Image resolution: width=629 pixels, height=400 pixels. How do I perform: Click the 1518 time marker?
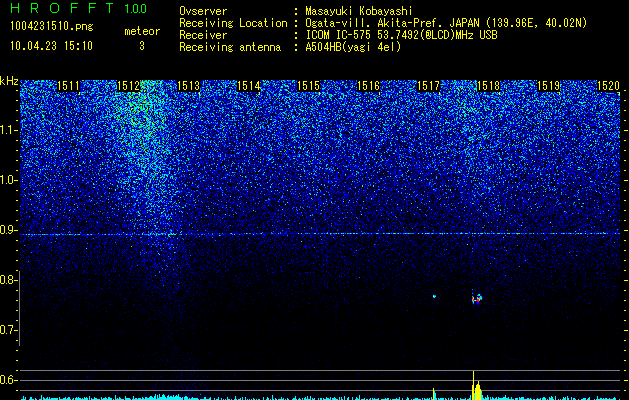(488, 86)
